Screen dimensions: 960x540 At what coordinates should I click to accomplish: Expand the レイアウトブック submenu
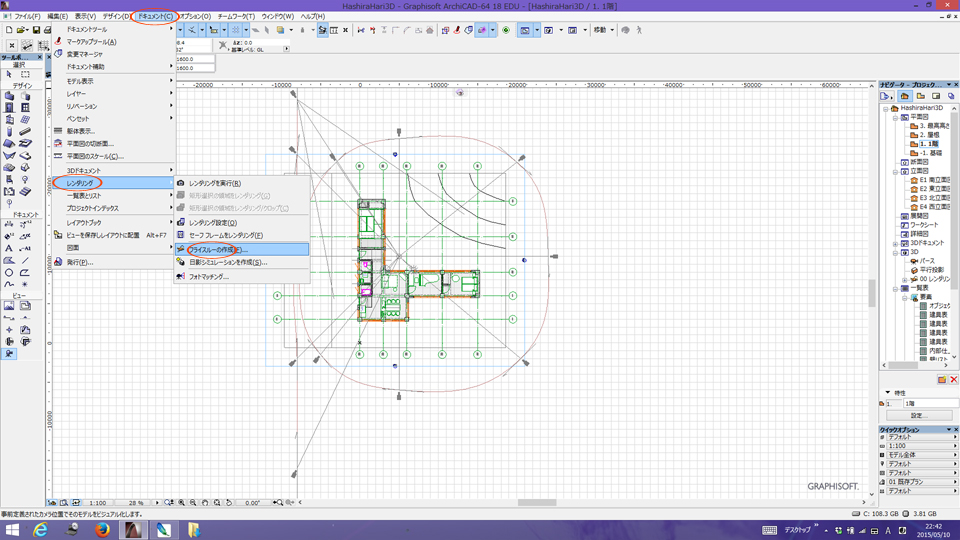[x=114, y=223]
